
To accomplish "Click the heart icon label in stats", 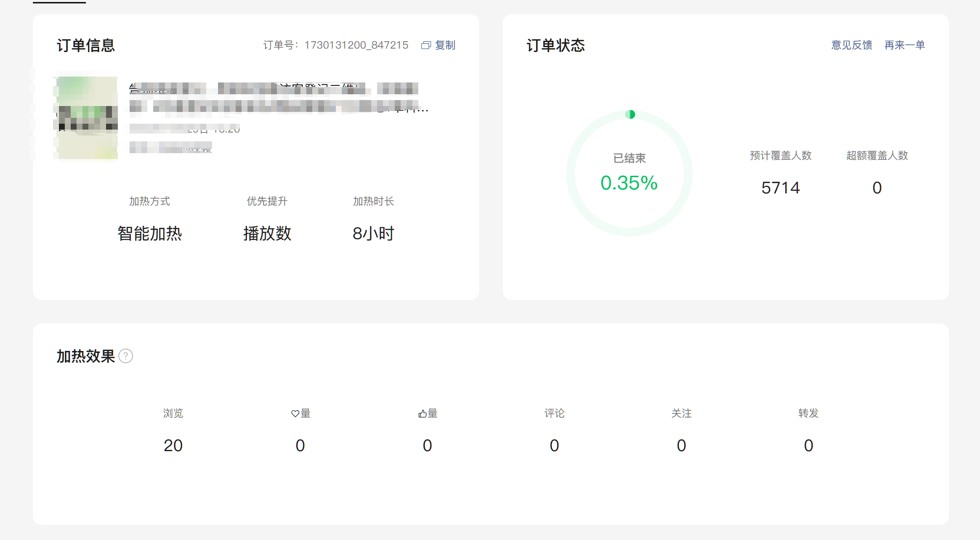I will (295, 414).
